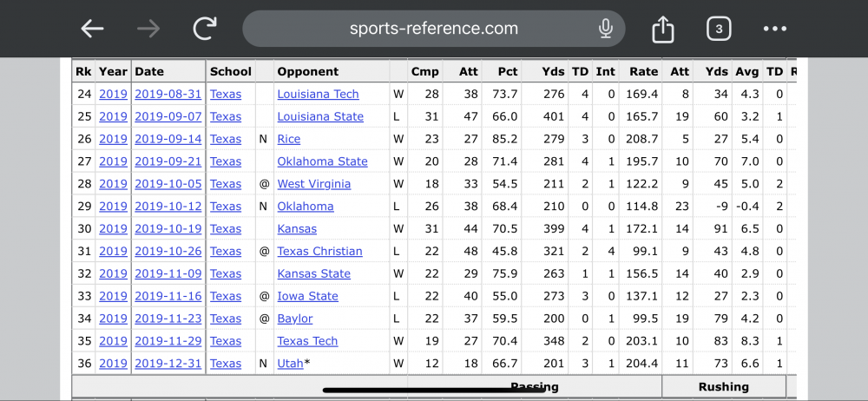The height and width of the screenshot is (401, 868).
Task: Open the 2019-09-07 game date link
Action: [x=168, y=116]
